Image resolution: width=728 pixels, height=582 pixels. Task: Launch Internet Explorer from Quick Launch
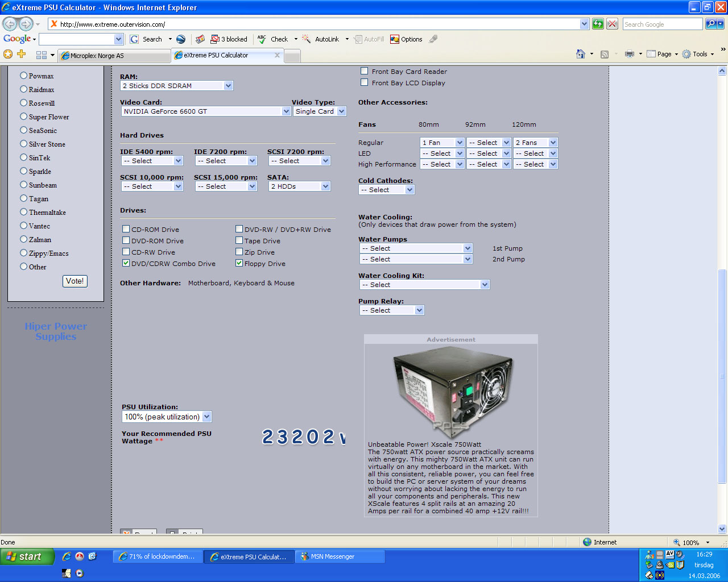click(x=67, y=556)
